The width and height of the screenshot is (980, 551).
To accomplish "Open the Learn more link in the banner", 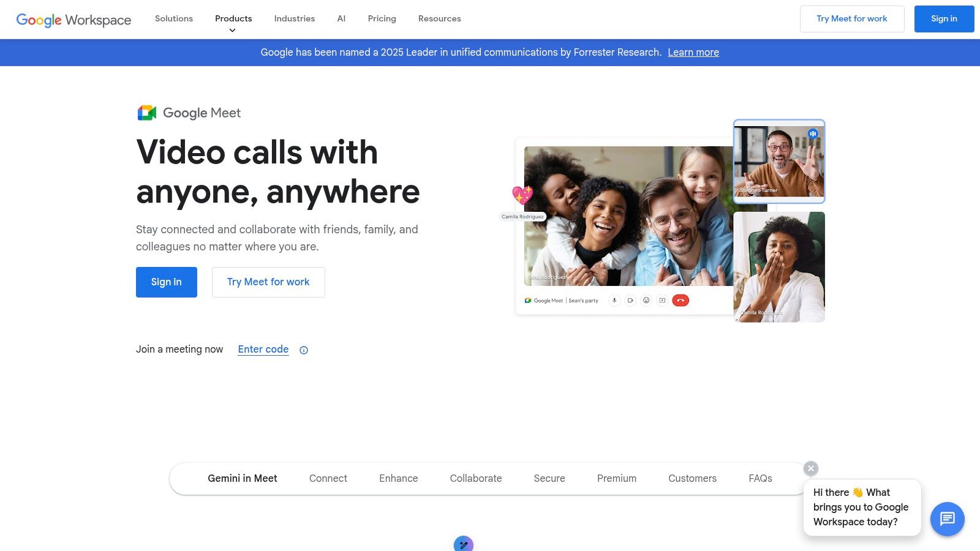I will 693,52.
